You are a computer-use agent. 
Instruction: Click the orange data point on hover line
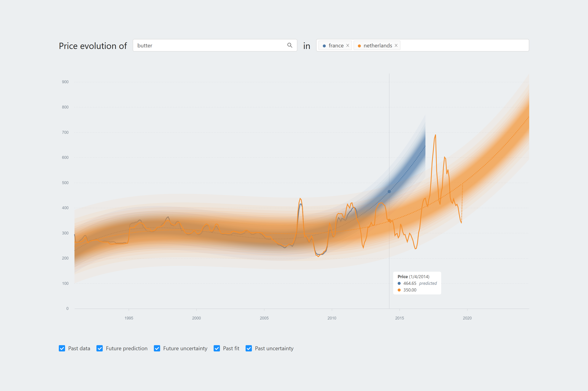pyautogui.click(x=389, y=220)
